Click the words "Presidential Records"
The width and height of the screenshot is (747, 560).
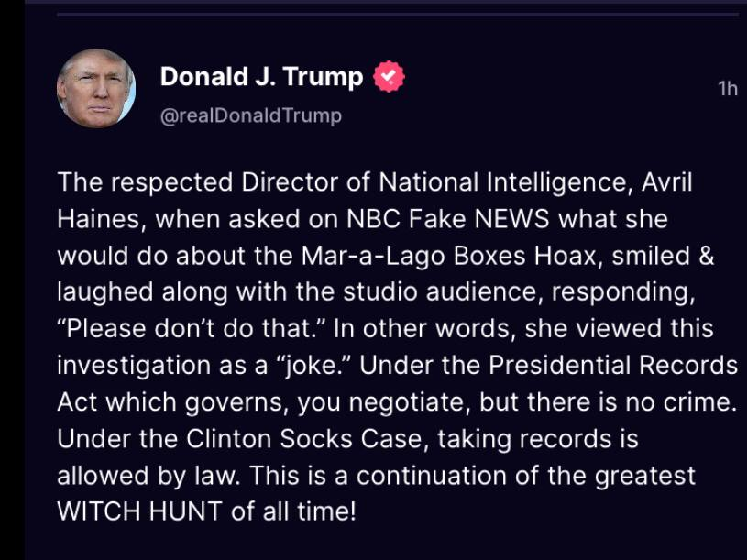[x=612, y=366]
